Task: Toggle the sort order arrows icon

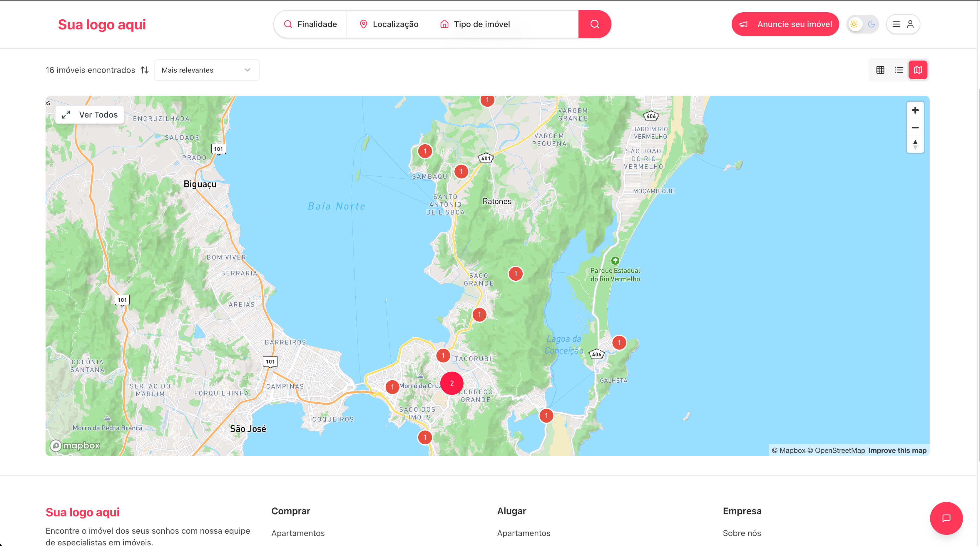Action: point(145,70)
